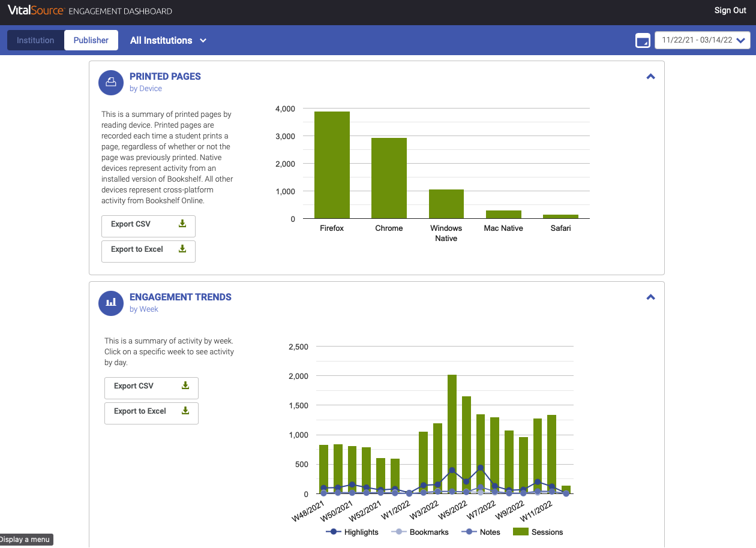The height and width of the screenshot is (548, 756).
Task: Click the Engagement Trends chart icon
Action: pyautogui.click(x=111, y=303)
